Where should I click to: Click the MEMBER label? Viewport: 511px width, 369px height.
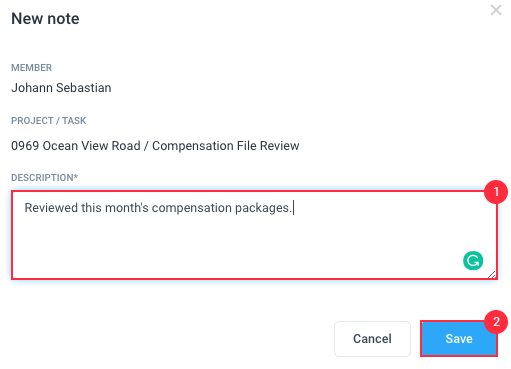point(32,68)
